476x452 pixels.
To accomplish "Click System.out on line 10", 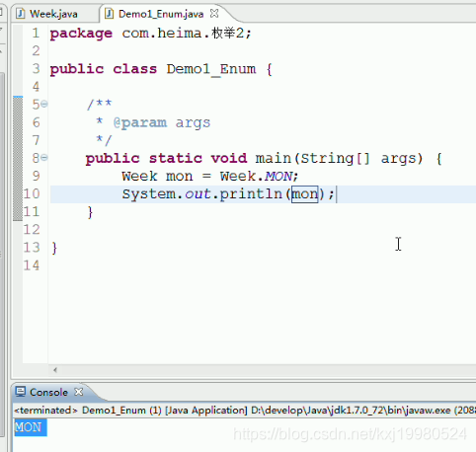I will pyautogui.click(x=166, y=194).
